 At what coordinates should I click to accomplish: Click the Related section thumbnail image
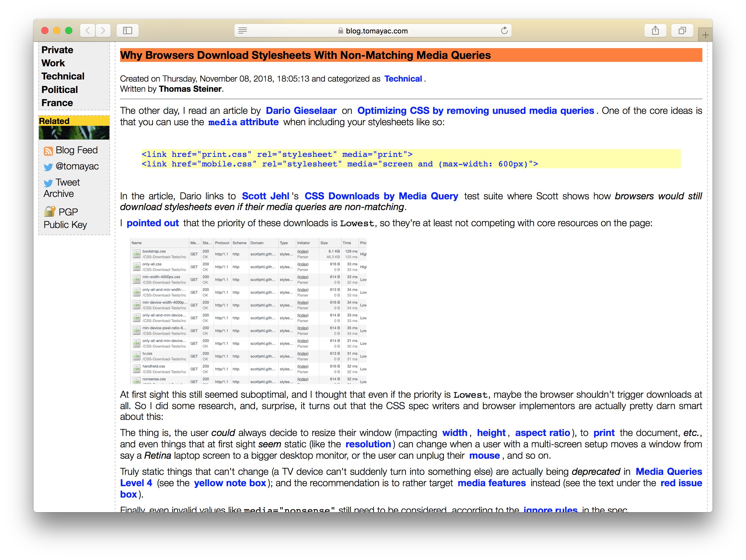pos(74,133)
